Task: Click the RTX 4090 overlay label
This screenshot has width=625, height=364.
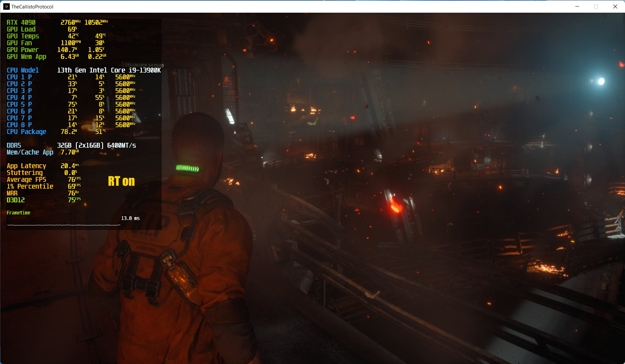Action: pos(21,22)
